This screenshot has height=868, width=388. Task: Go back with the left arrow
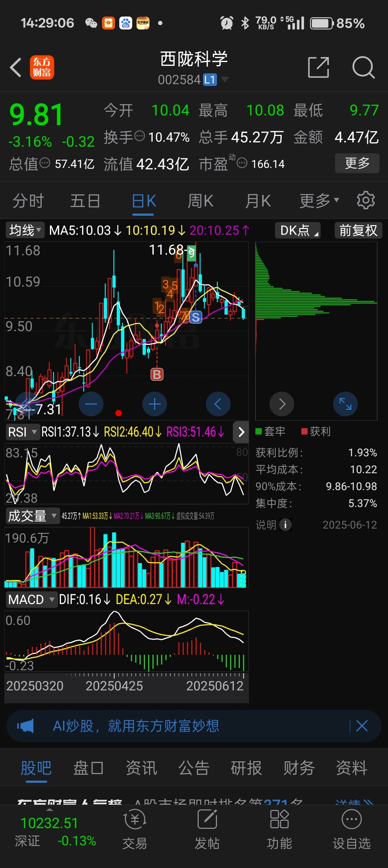pyautogui.click(x=16, y=67)
